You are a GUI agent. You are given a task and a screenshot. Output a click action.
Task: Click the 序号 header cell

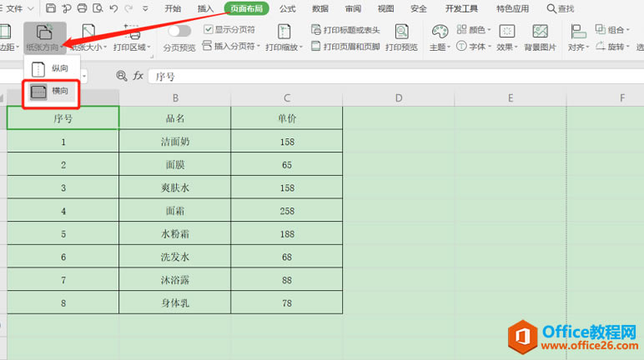click(x=63, y=118)
